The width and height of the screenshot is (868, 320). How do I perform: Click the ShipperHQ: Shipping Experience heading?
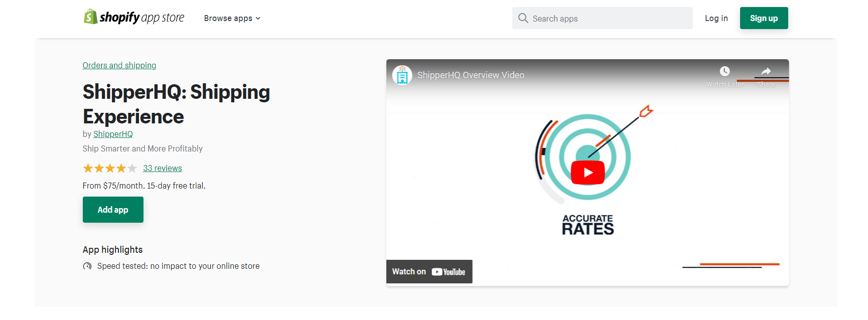point(176,104)
